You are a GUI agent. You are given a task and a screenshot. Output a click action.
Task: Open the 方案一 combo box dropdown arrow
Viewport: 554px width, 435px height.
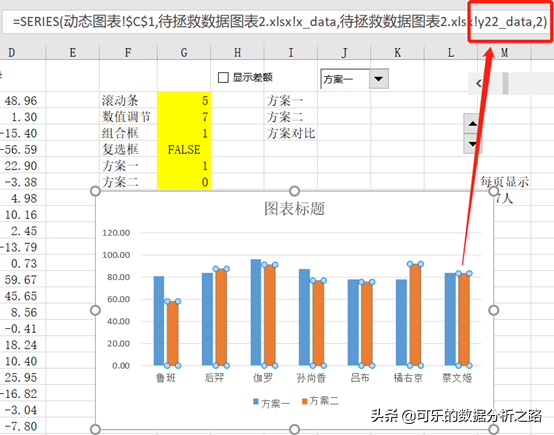coord(379,79)
